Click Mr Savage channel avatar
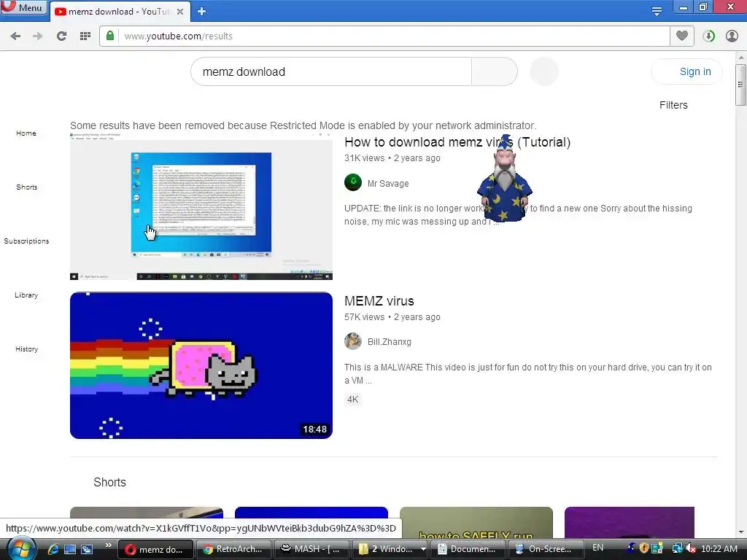Image resolution: width=747 pixels, height=560 pixels. click(x=353, y=182)
